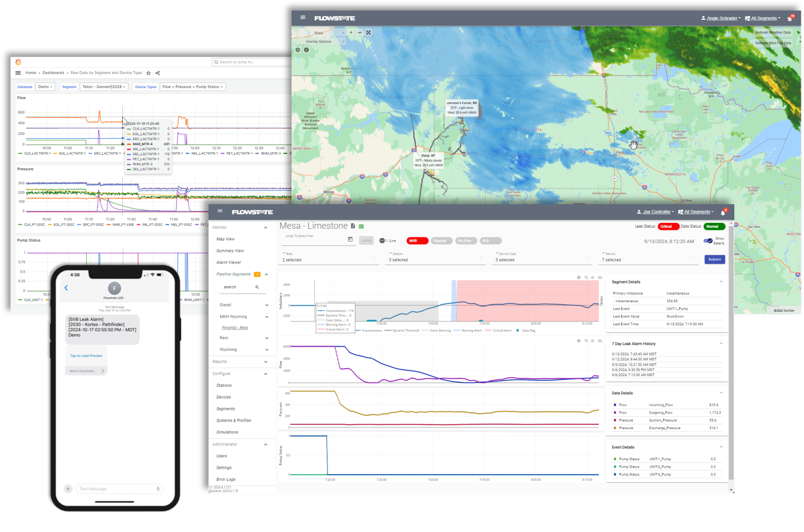Open the Pyramid - Reno segment link
This screenshot has height=532, width=804.
point(235,327)
